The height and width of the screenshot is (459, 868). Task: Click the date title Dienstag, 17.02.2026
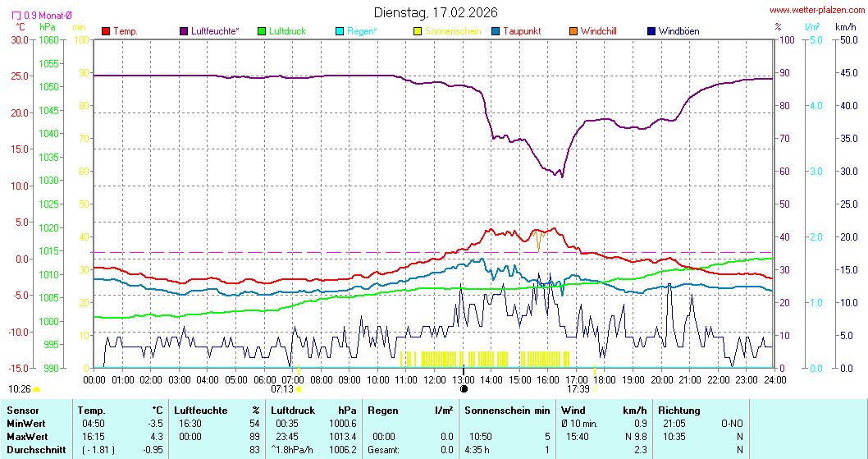(x=435, y=12)
